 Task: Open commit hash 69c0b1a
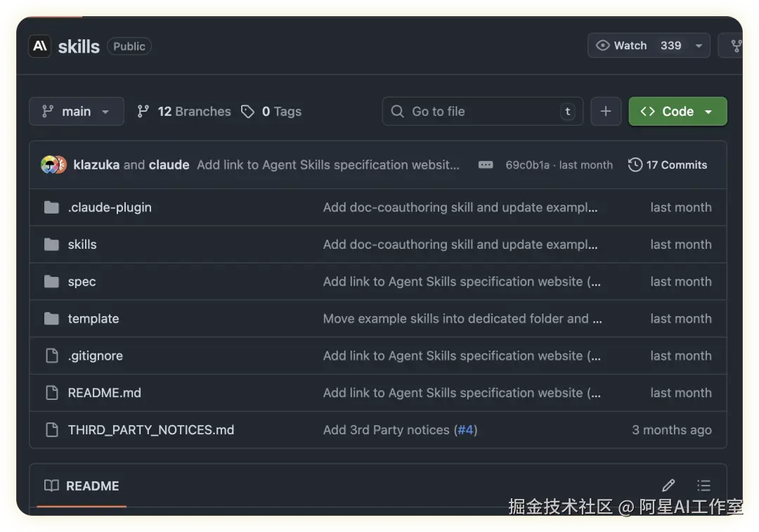pos(528,165)
